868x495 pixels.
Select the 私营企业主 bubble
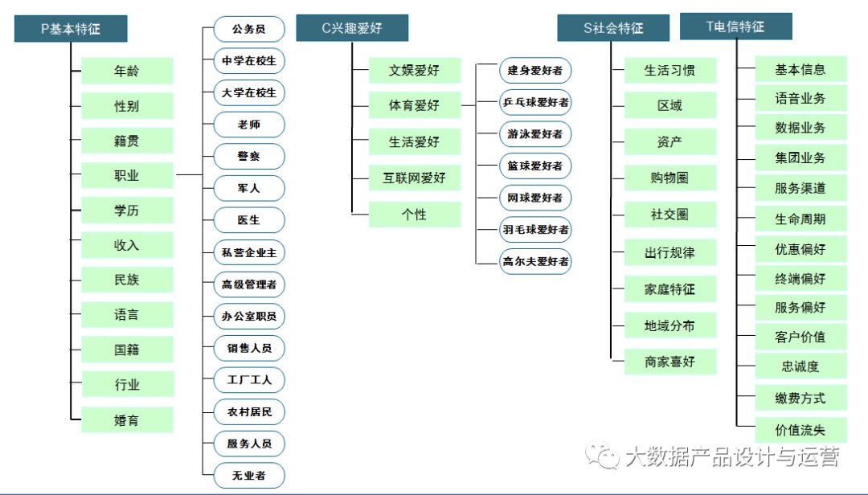click(x=249, y=252)
